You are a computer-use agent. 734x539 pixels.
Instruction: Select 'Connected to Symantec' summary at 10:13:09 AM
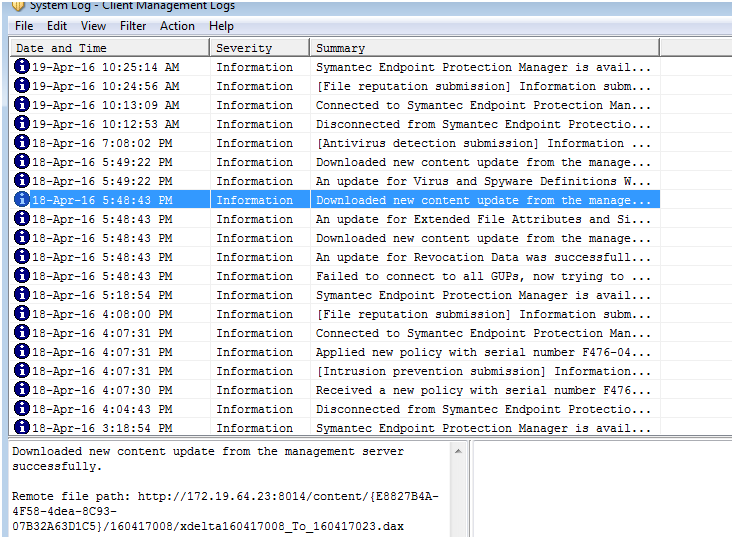(x=483, y=105)
